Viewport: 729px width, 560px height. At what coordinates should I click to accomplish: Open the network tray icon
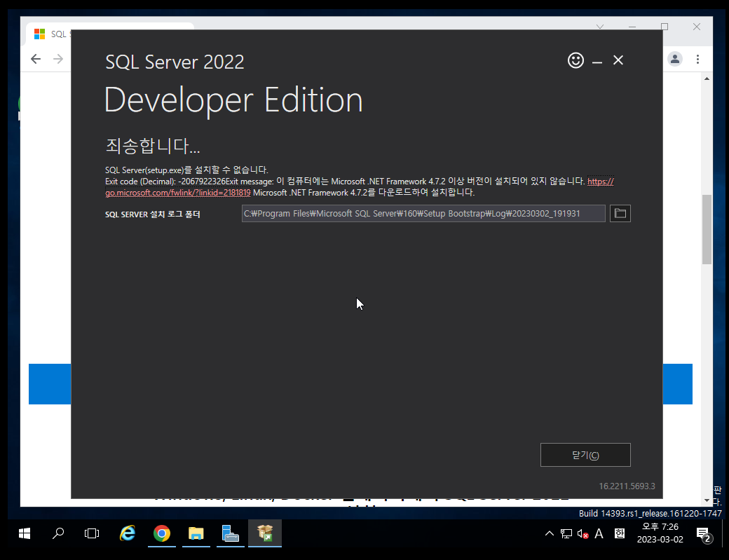click(x=566, y=533)
